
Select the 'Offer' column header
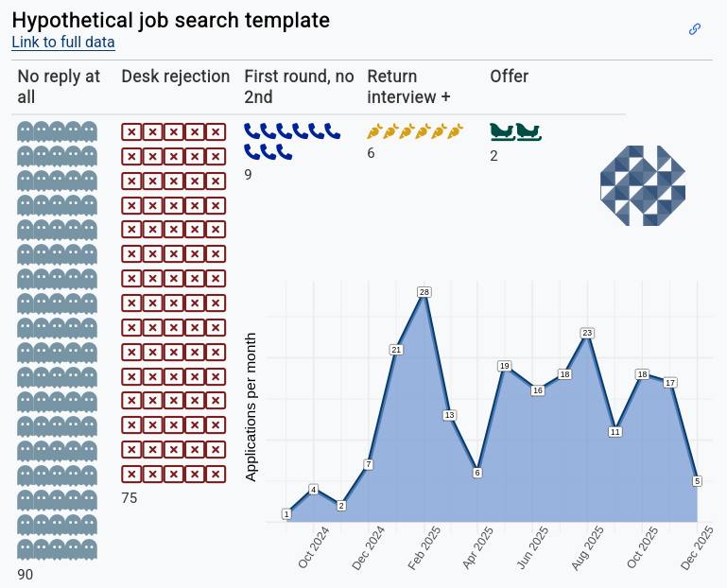(x=509, y=77)
